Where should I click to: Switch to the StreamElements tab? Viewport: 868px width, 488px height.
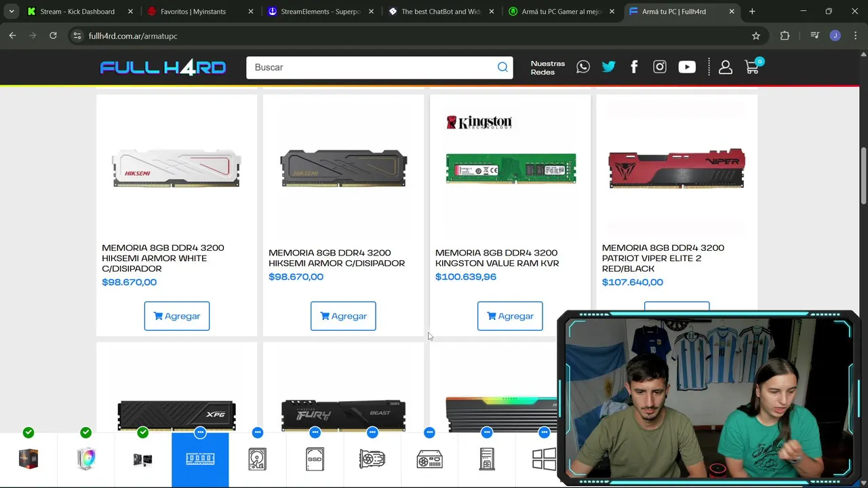click(321, 12)
